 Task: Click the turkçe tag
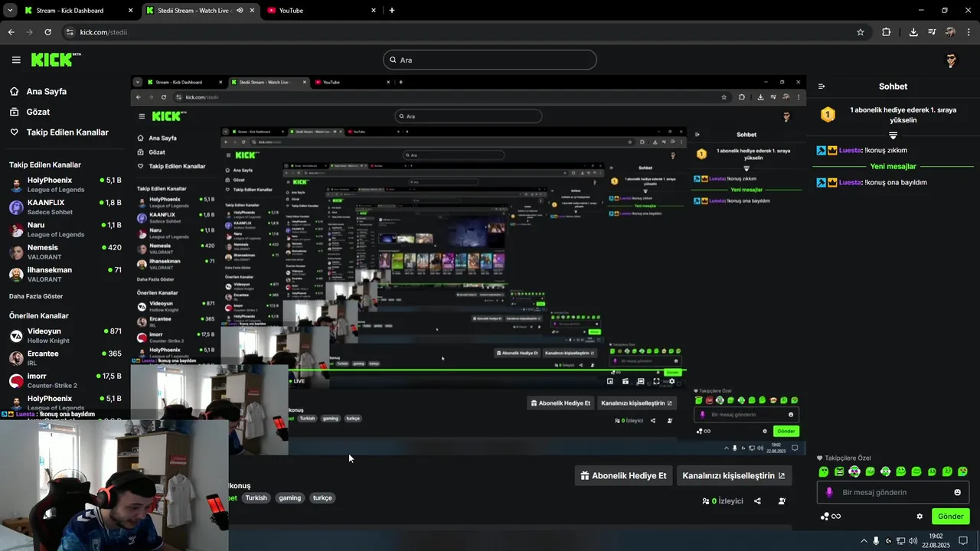click(322, 497)
